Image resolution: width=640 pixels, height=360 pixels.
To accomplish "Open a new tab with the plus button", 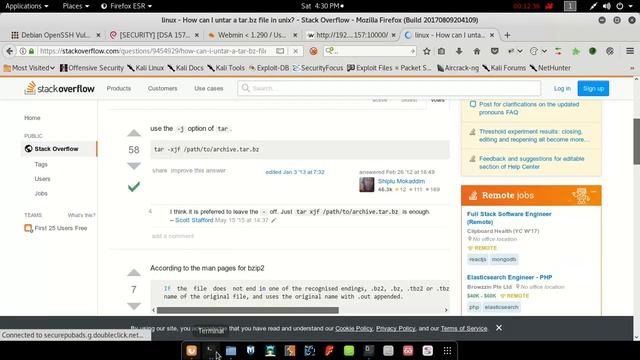I will tap(507, 35).
